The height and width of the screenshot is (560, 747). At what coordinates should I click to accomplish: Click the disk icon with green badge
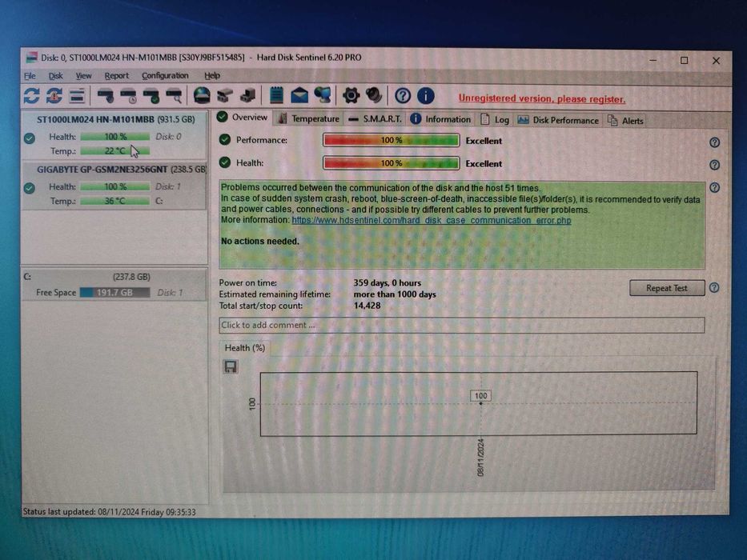[151, 96]
